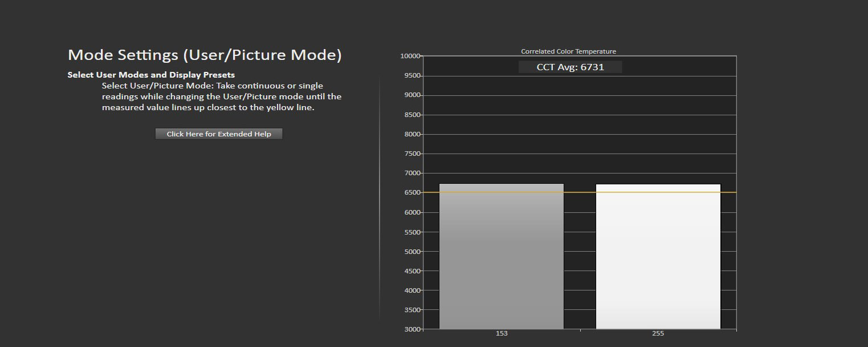868x347 pixels.
Task: Click the Mode Settings (User/Picture Mode) heading
Action: (205, 55)
